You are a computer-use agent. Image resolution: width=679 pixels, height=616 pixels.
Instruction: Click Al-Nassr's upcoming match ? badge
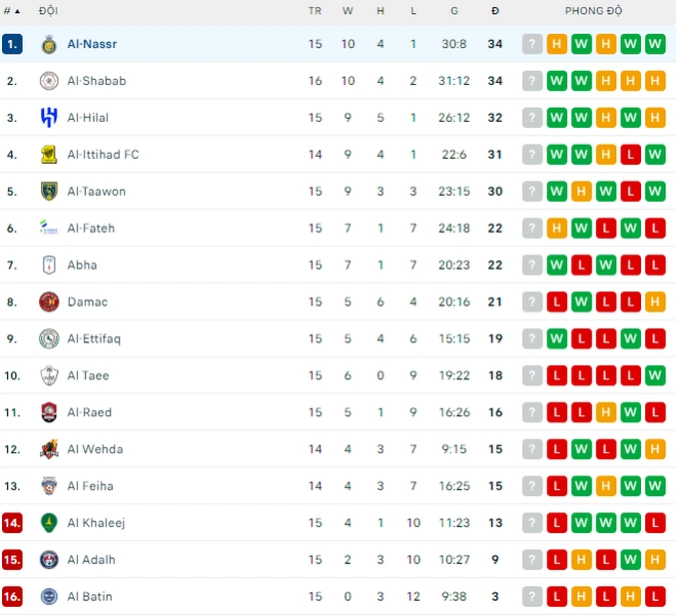(532, 44)
